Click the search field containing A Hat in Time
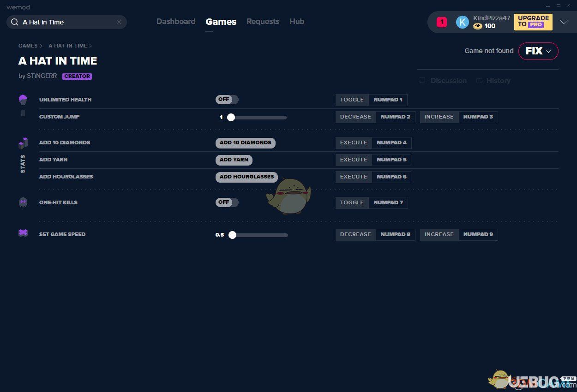Image resolution: width=577 pixels, height=392 pixels. pyautogui.click(x=66, y=22)
